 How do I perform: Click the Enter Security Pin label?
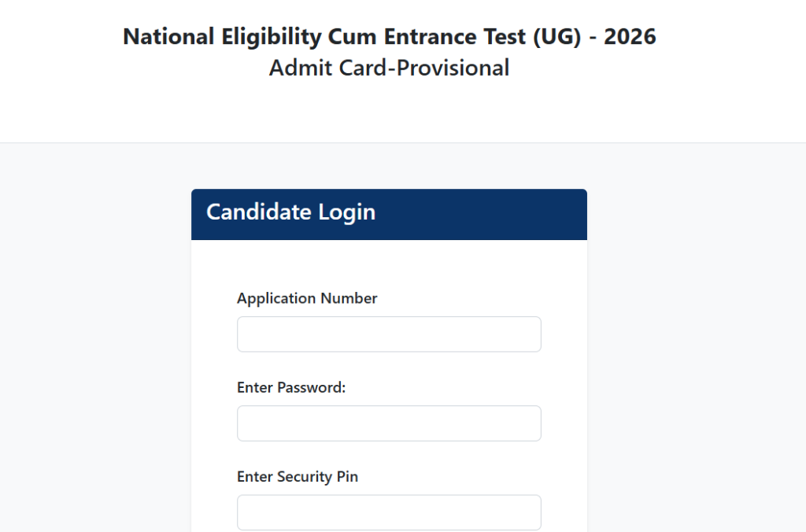(x=297, y=476)
